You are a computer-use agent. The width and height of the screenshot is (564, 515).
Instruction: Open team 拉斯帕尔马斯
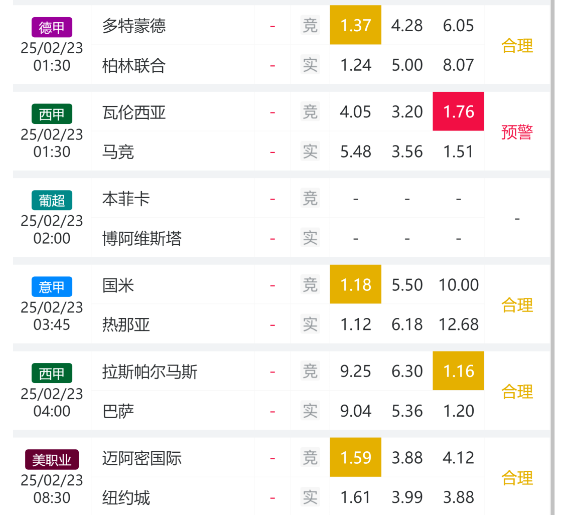click(x=150, y=372)
